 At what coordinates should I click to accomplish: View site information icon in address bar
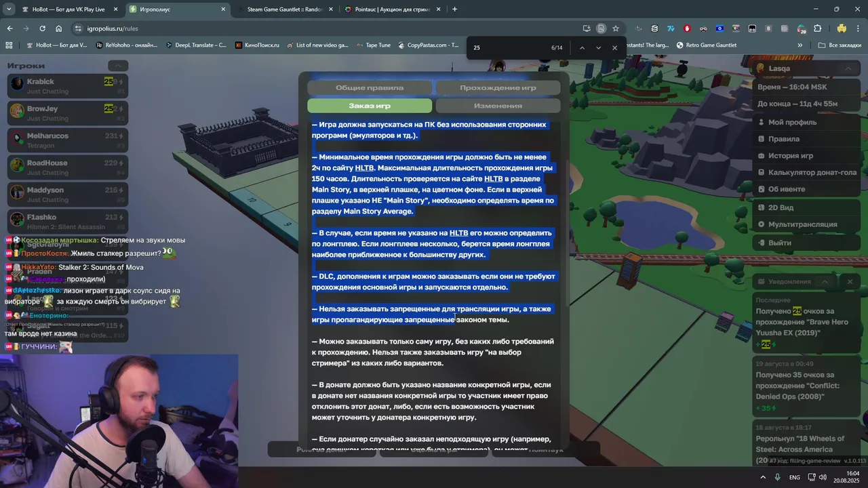[x=78, y=28]
